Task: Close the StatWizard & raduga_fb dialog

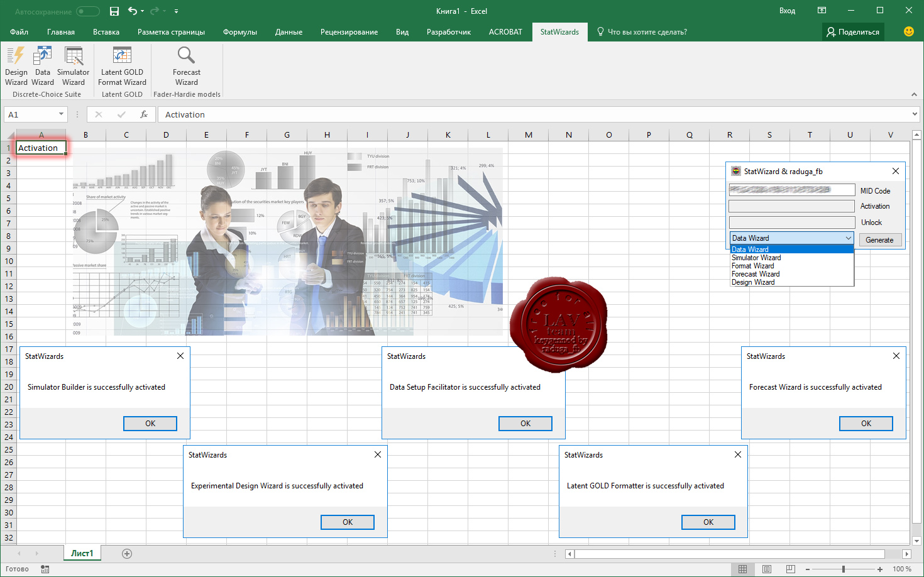Action: tap(895, 171)
